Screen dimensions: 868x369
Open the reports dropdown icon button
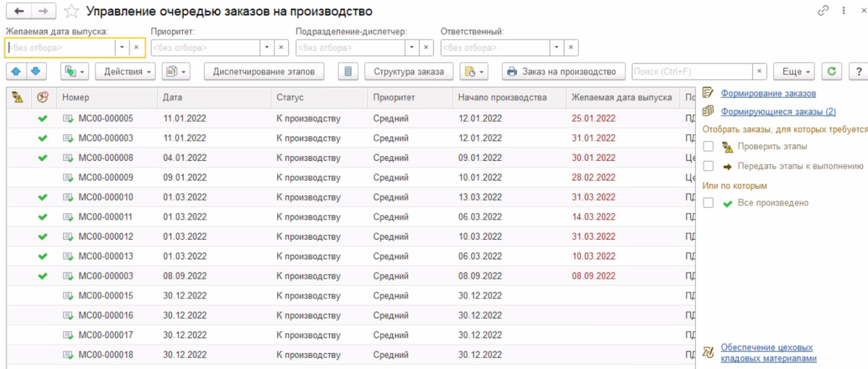pos(176,72)
